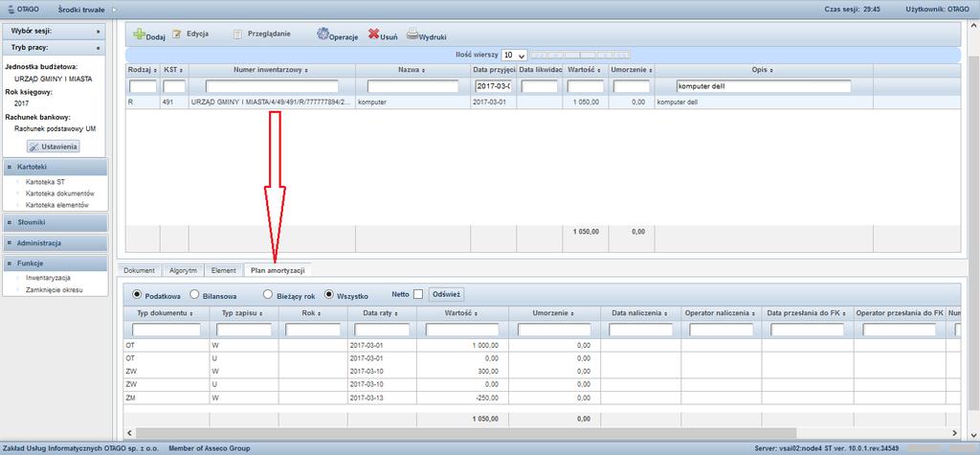Click the OTAGO logo icon

(10, 10)
